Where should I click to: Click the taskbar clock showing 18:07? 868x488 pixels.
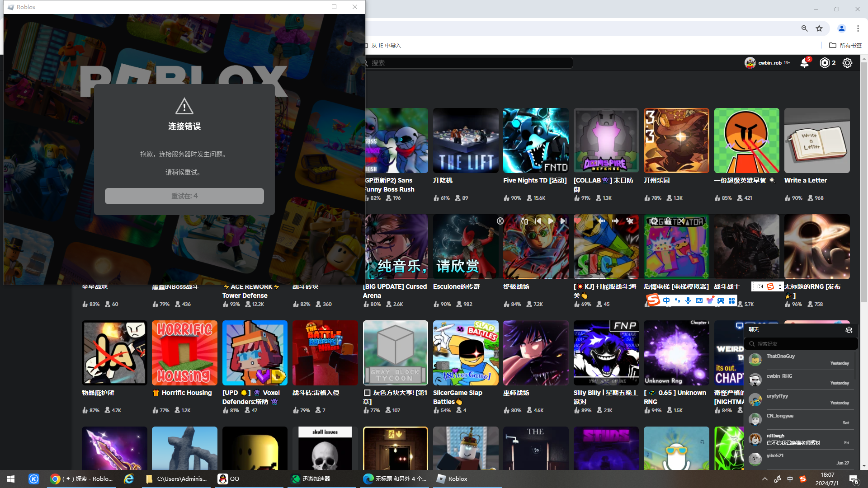click(827, 479)
